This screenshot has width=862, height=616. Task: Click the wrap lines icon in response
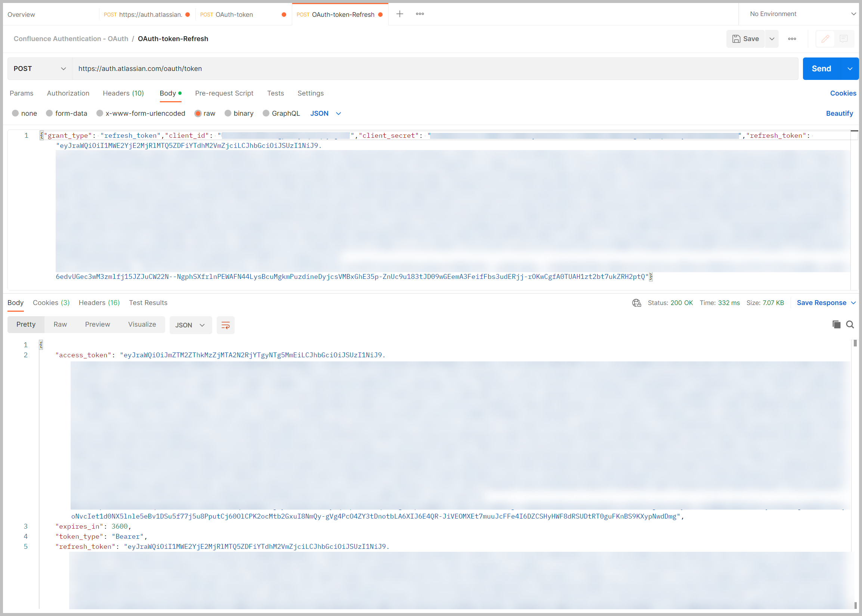coord(225,325)
